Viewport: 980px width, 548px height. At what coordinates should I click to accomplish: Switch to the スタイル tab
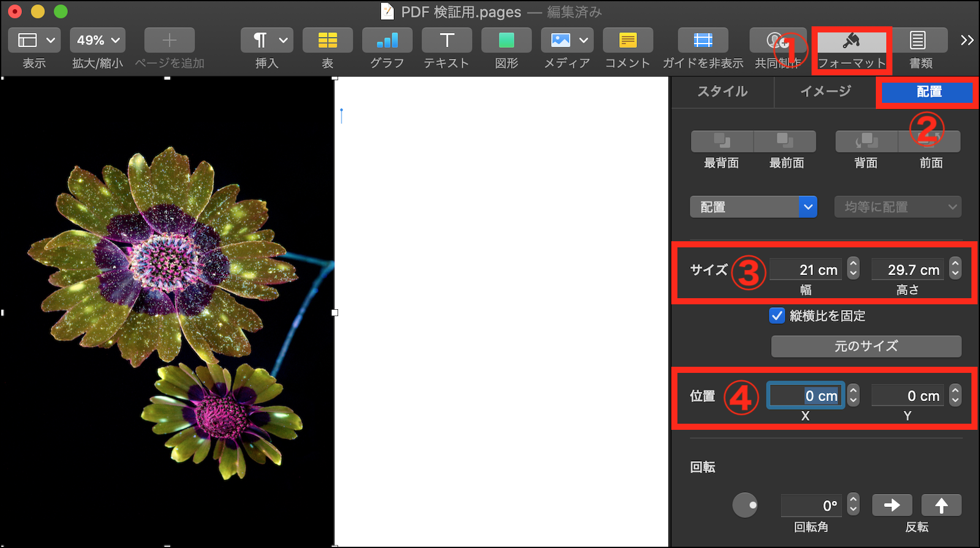click(x=723, y=92)
